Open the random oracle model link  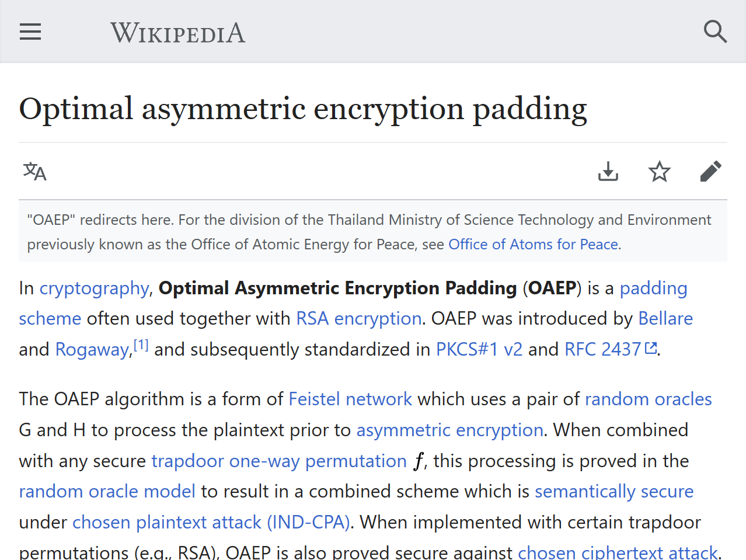pyautogui.click(x=107, y=491)
